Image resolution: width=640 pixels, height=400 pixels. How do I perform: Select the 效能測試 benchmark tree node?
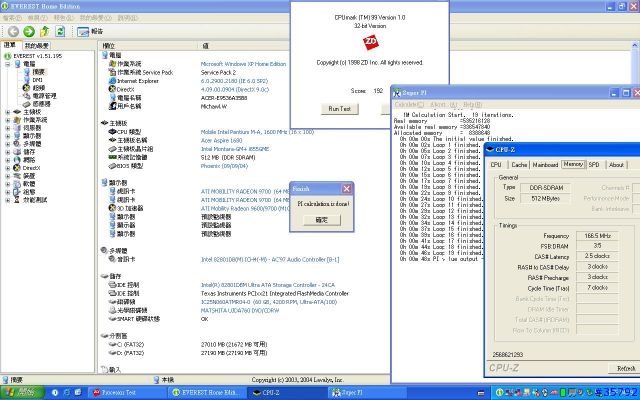(35, 200)
